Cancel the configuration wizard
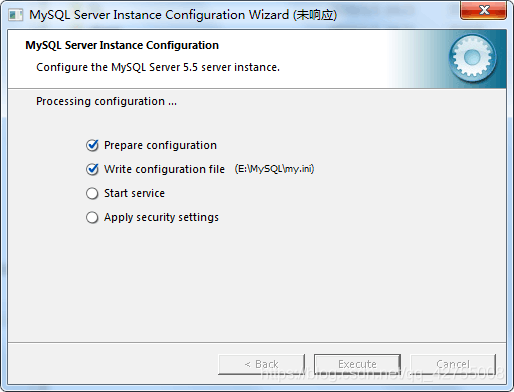Viewport: 514px width, 392px height. coord(453,364)
